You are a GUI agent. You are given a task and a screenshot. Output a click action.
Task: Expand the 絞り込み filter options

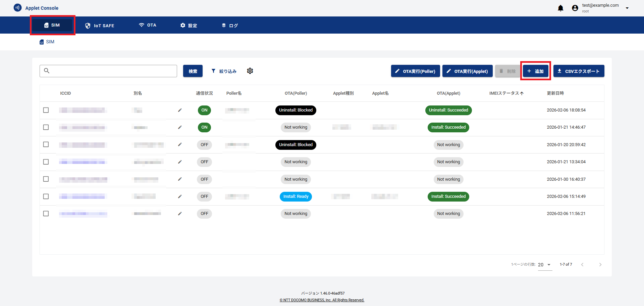(224, 71)
